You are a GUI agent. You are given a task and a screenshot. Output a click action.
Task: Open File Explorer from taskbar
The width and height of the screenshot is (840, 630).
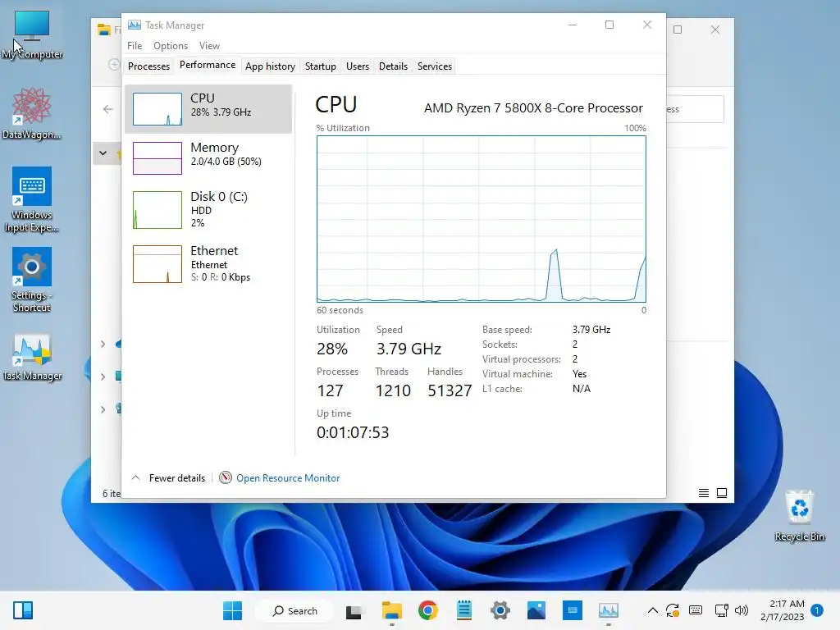(391, 610)
